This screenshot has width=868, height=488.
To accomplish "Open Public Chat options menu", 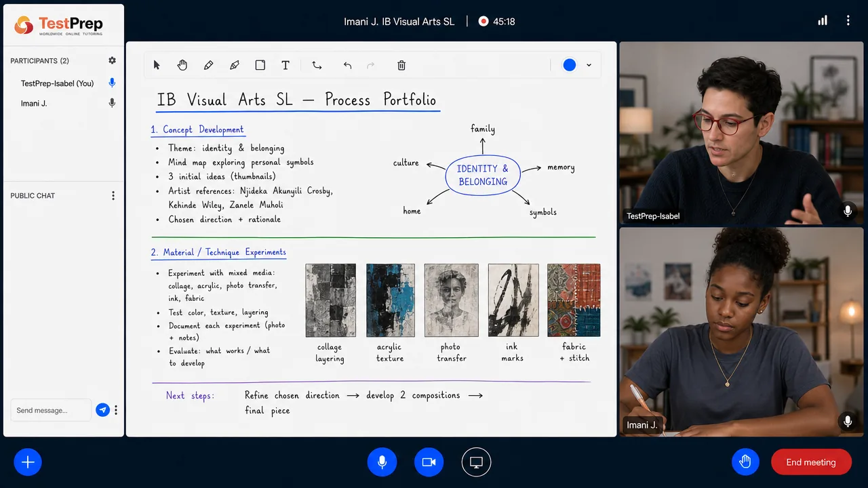I will point(113,196).
